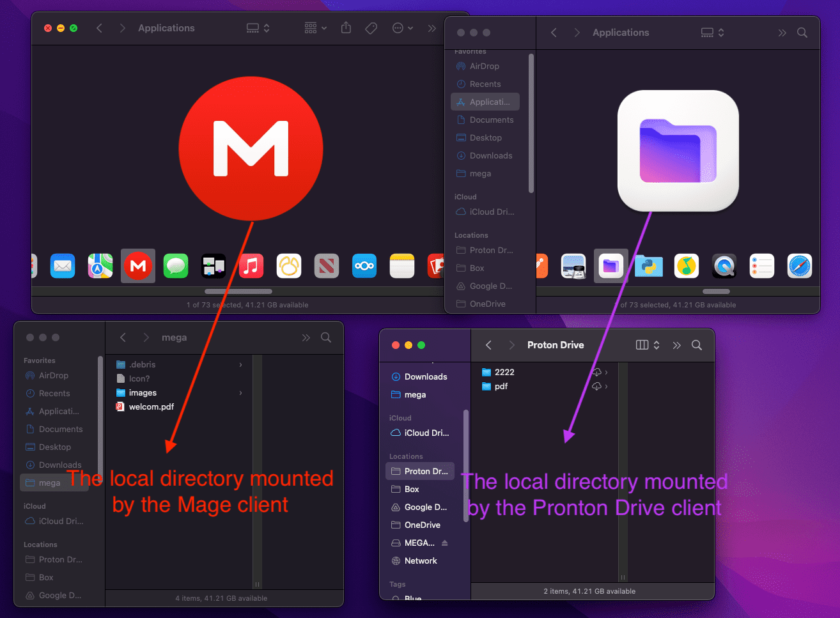840x618 pixels.
Task: Select the Nextcloud app icon
Action: (364, 266)
